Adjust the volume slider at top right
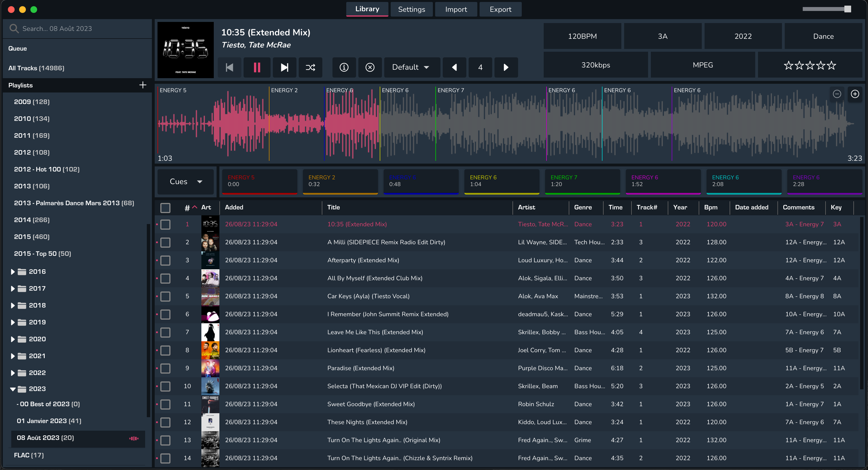This screenshot has height=470, width=868. click(x=847, y=9)
